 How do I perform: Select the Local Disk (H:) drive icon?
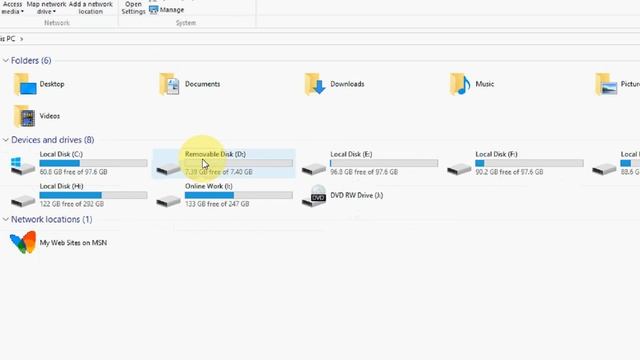tap(23, 200)
